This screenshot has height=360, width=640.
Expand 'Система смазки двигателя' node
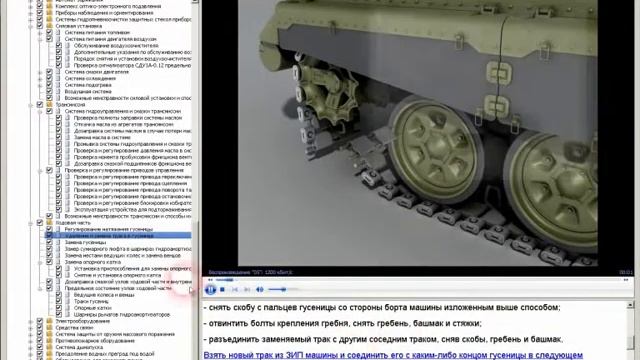click(x=40, y=72)
